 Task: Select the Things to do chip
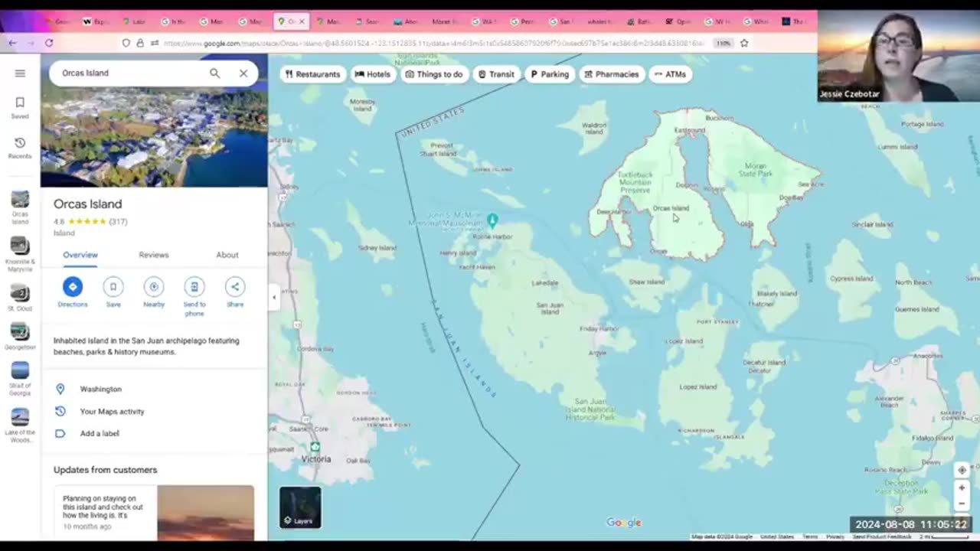point(434,74)
